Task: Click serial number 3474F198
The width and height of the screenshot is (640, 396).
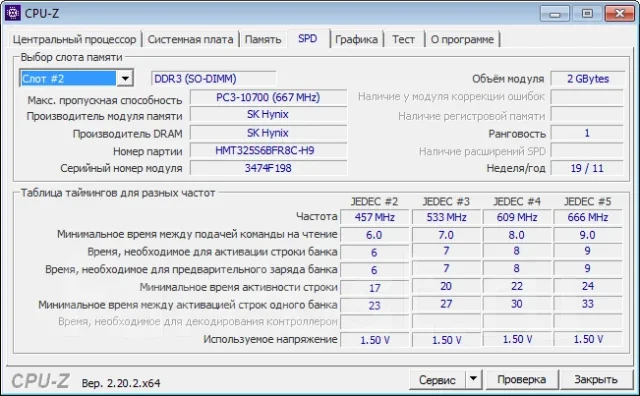Action: click(x=268, y=168)
